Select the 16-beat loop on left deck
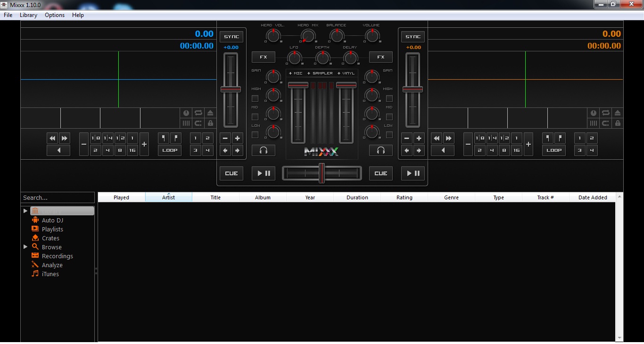Screen dimensions: 644x344 pos(132,150)
